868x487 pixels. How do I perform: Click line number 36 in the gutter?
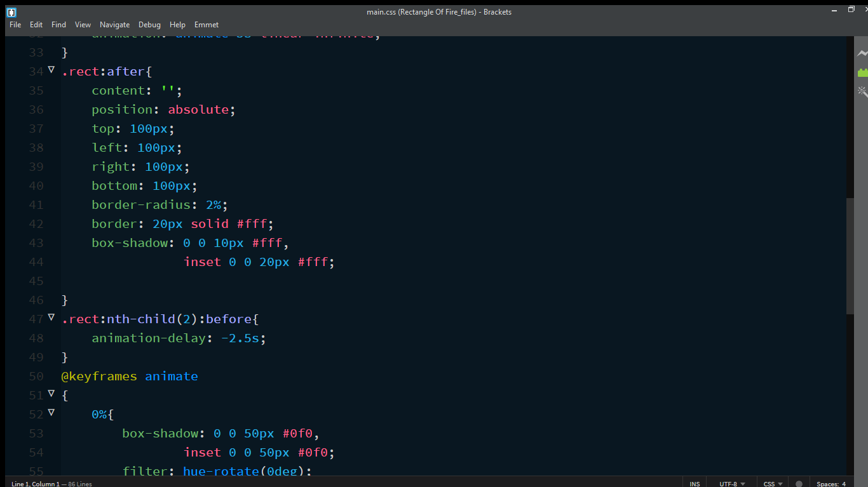click(36, 110)
